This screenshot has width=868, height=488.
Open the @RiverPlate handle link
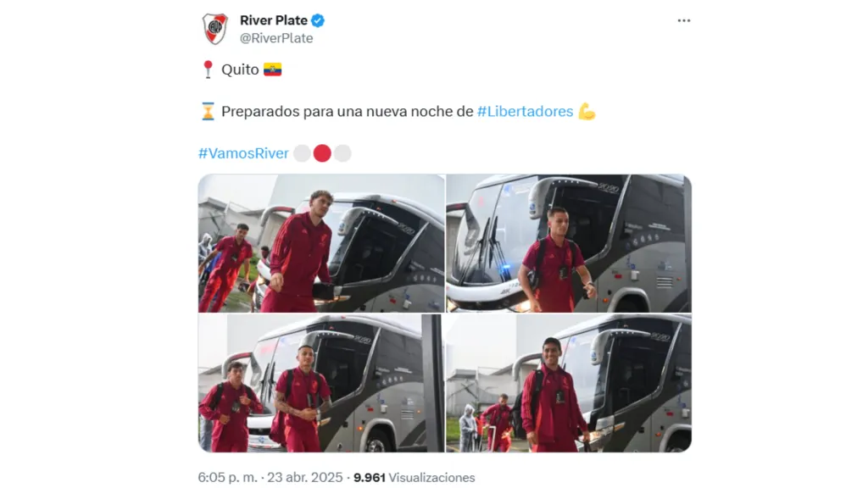[x=276, y=38]
